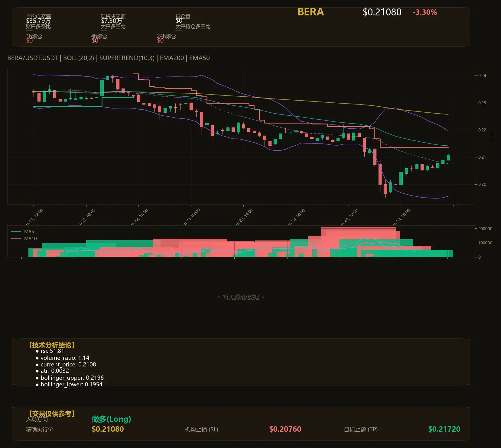The image size is (501, 448).
Task: Click the 'Jun 24, 20:00' time axis label
Action: coord(402,217)
